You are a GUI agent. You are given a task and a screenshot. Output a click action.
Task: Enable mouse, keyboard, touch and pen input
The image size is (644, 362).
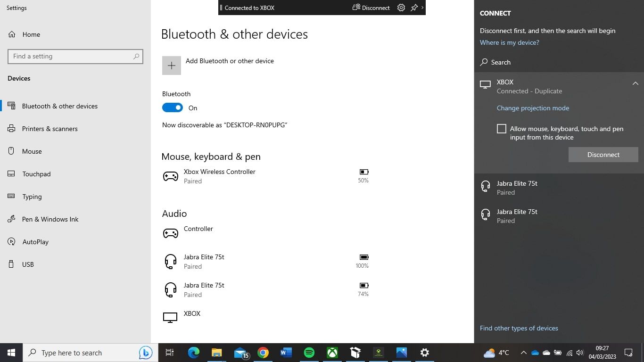pos(501,128)
